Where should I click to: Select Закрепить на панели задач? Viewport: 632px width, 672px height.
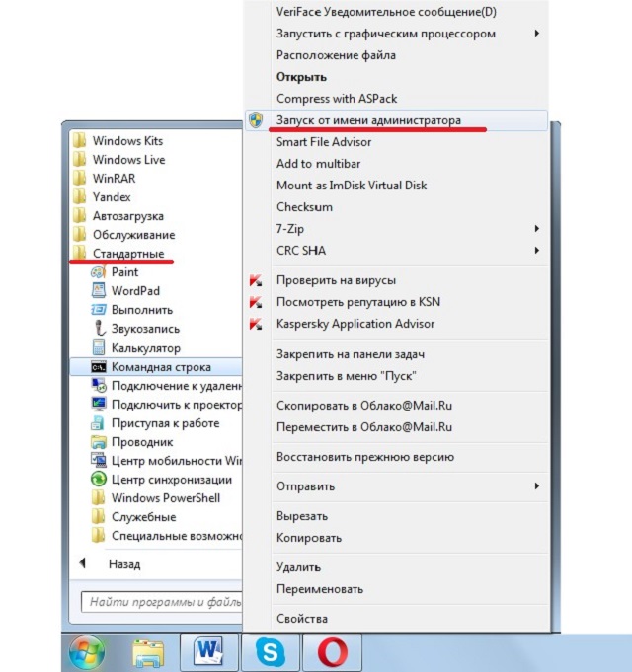[351, 354]
